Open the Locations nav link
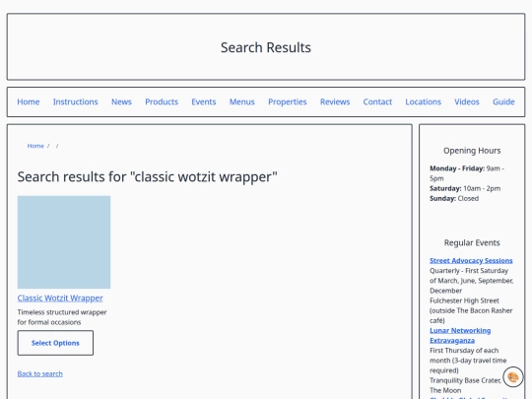 pyautogui.click(x=423, y=101)
